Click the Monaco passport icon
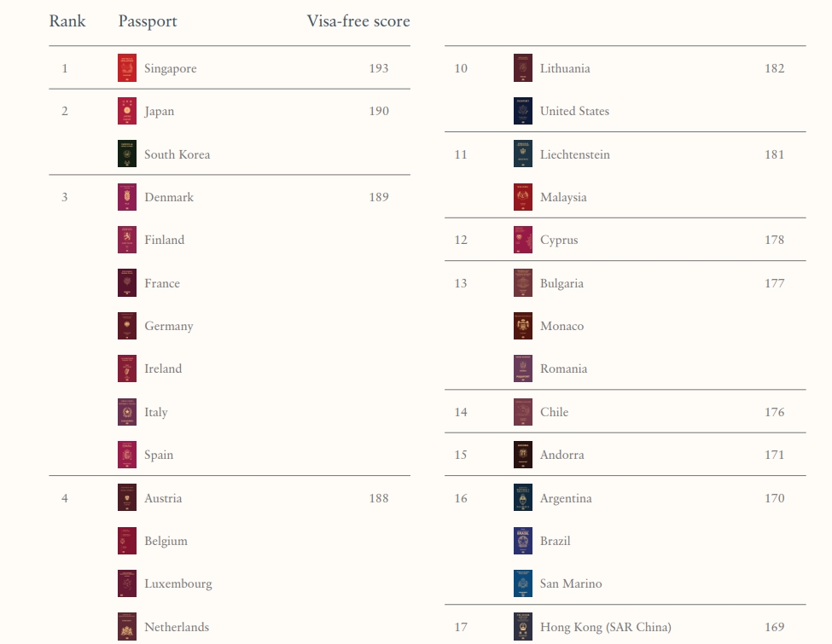This screenshot has width=832, height=644. (x=523, y=326)
